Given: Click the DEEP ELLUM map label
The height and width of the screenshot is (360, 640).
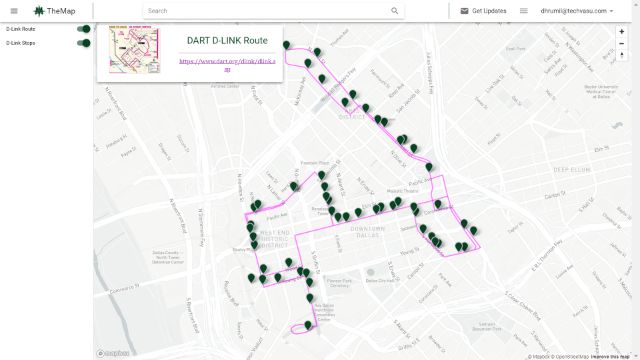Looking at the screenshot, I should (571, 169).
